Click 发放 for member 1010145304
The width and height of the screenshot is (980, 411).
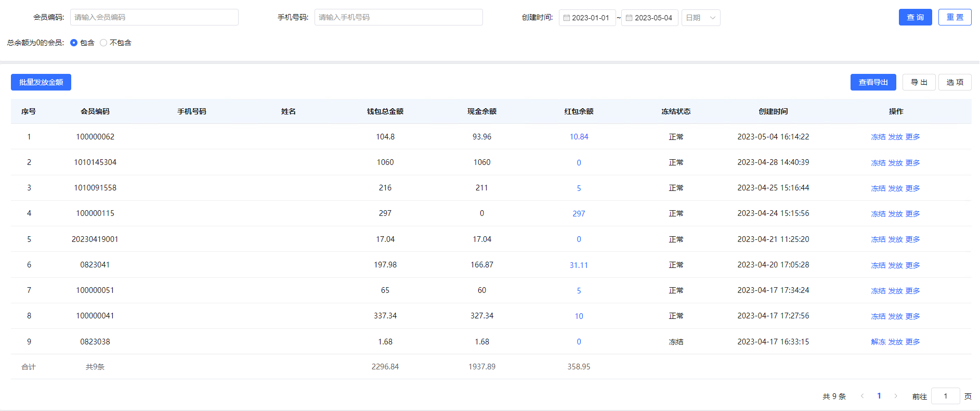(895, 163)
